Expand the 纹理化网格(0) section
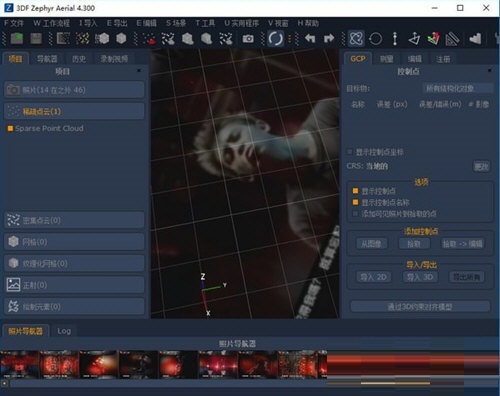Screen dimensions: 500x396 (x=74, y=263)
